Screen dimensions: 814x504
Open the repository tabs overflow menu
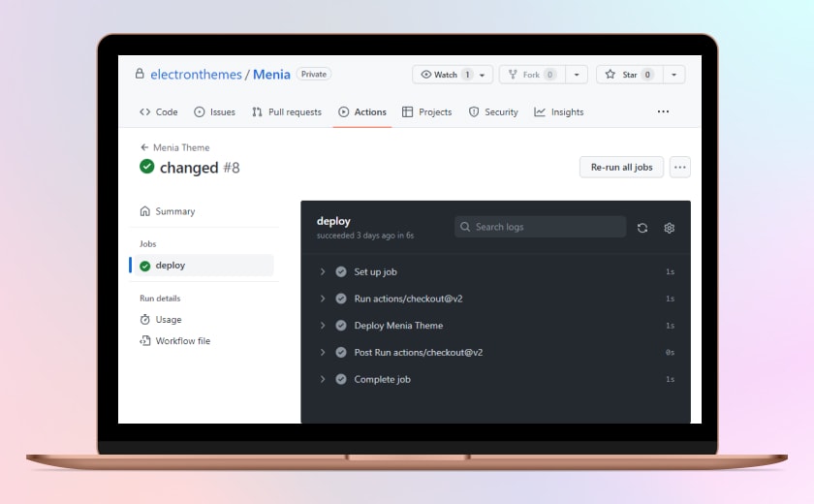[x=663, y=111]
